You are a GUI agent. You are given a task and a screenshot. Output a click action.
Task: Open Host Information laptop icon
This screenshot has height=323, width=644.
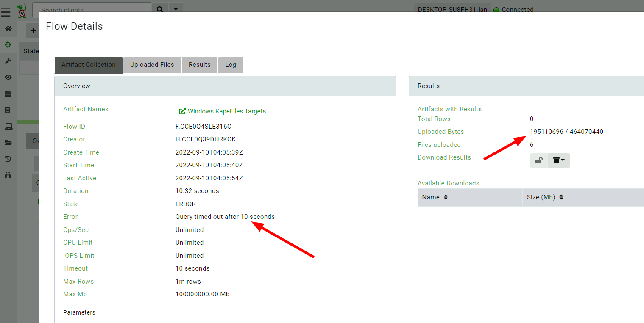click(x=8, y=126)
